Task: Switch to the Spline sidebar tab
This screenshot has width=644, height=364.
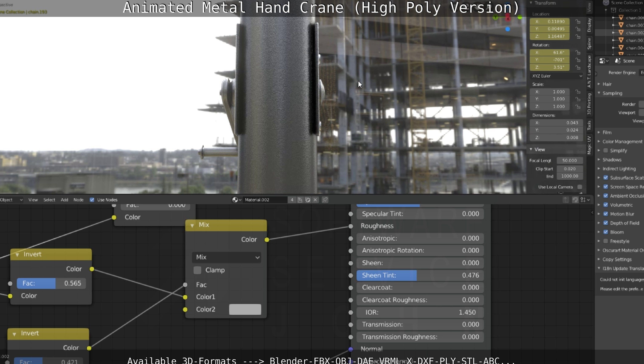Action: 589,44
